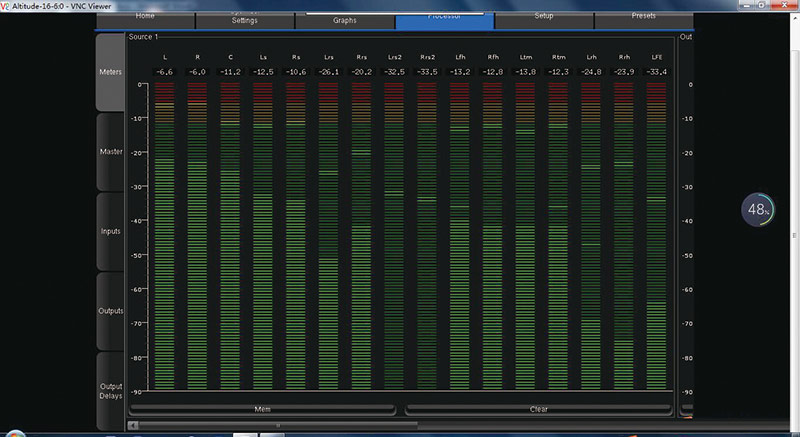The height and width of the screenshot is (437, 800).
Task: Select the Processor tab
Action: 444,20
